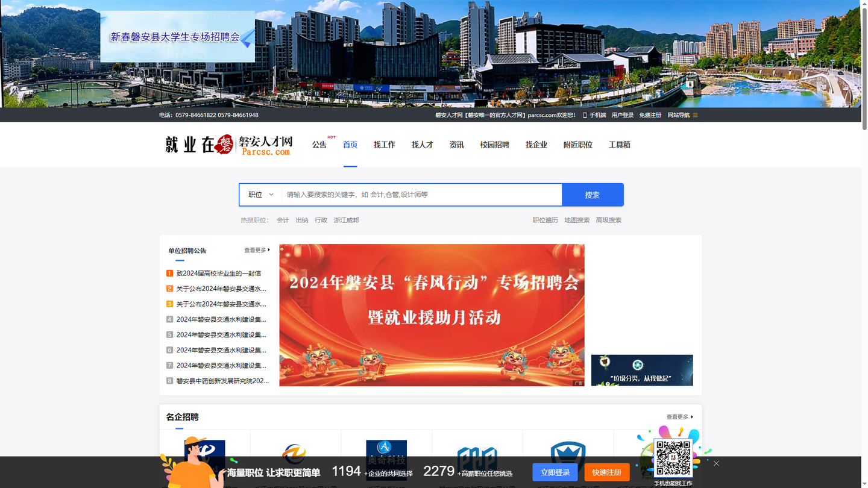This screenshot has height=488, width=868.
Task: Click the 垃圾分类 从我做起 ad image
Action: (x=642, y=370)
